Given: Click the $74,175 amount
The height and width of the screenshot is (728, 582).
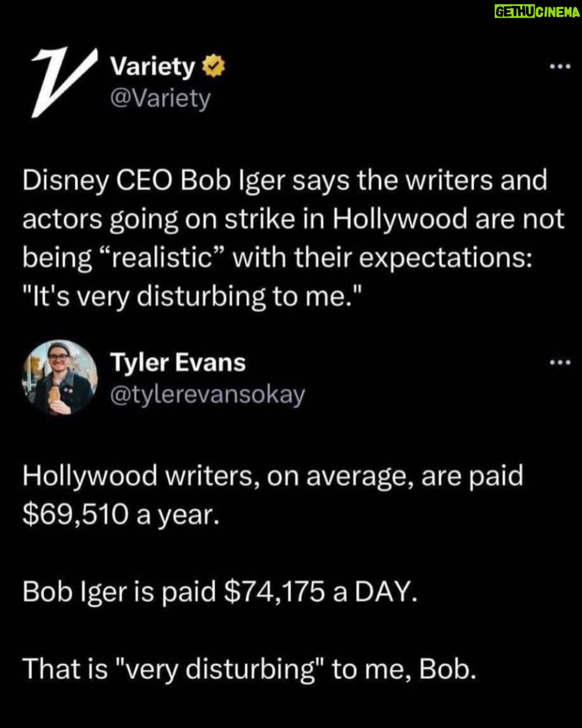Looking at the screenshot, I should pyautogui.click(x=274, y=592).
